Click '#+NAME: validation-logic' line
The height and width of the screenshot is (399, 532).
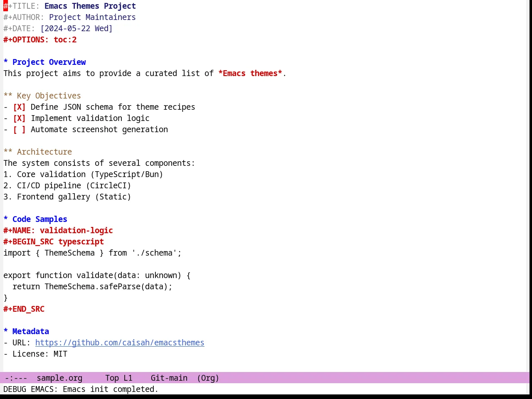point(58,231)
